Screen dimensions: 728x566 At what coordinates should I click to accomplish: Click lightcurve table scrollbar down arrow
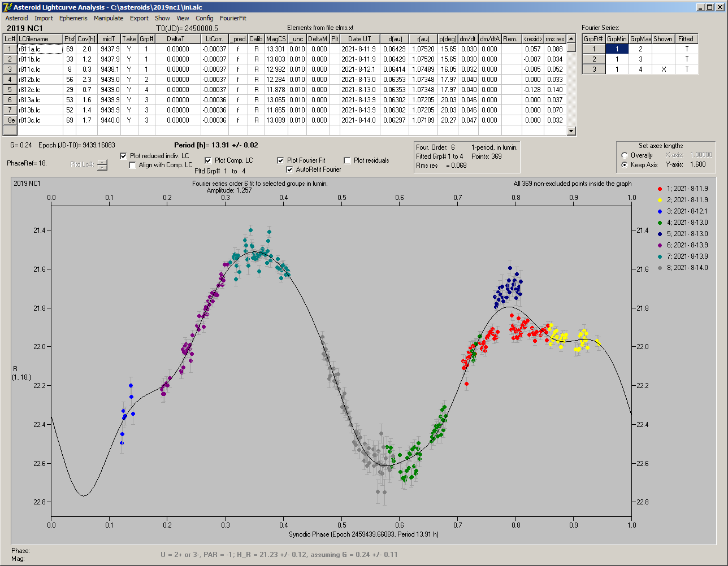pyautogui.click(x=571, y=131)
